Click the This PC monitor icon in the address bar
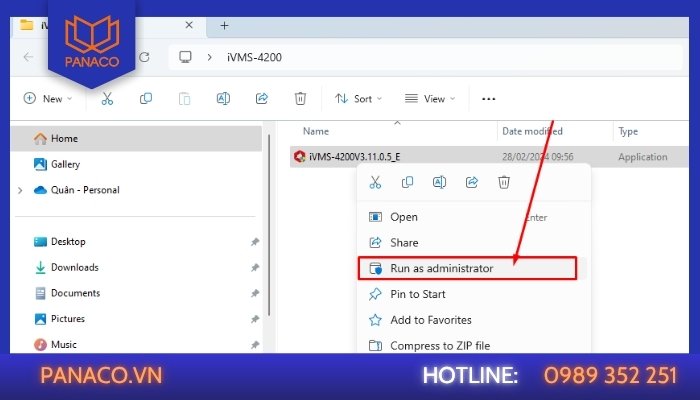The height and width of the screenshot is (400, 700). click(185, 57)
